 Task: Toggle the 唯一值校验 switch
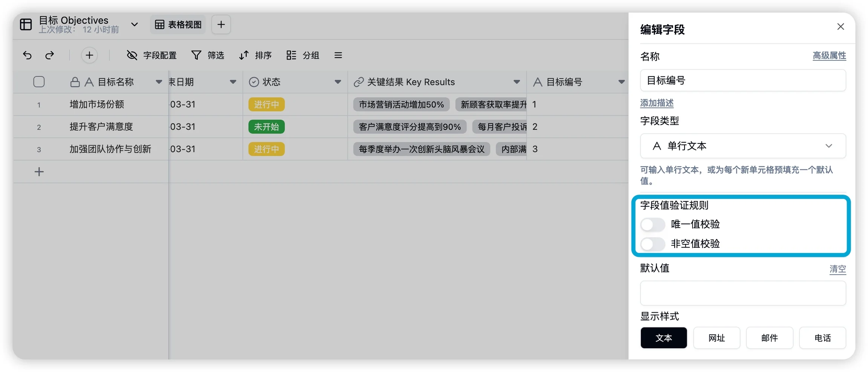(x=653, y=224)
